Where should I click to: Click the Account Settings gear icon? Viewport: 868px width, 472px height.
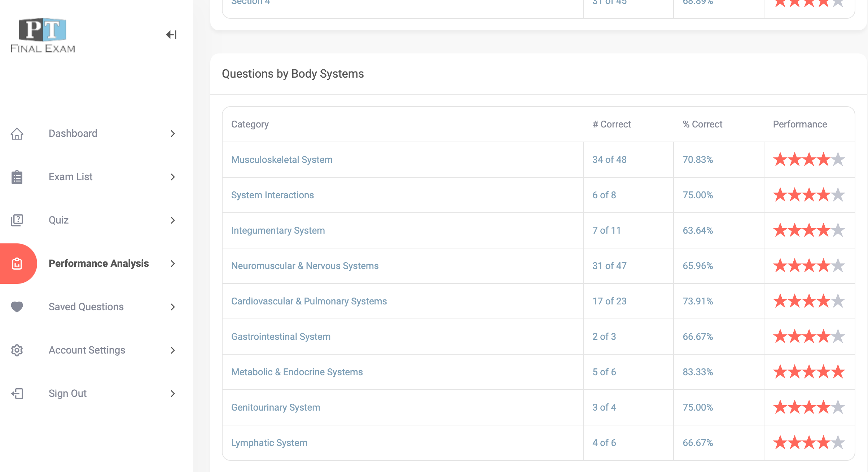tap(17, 350)
